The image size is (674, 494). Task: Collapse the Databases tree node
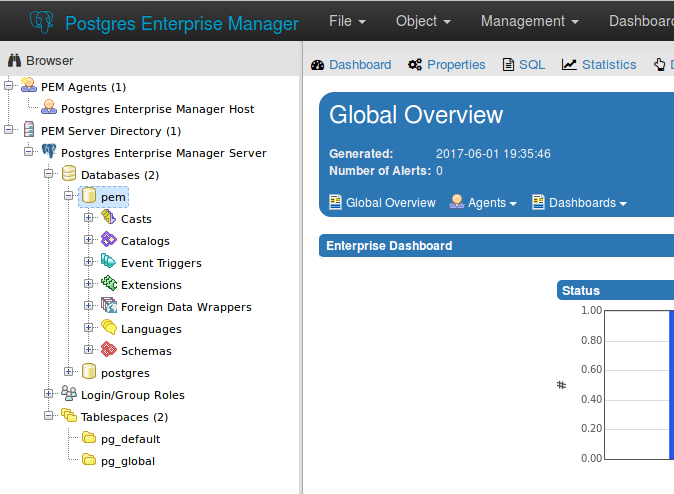[49, 173]
